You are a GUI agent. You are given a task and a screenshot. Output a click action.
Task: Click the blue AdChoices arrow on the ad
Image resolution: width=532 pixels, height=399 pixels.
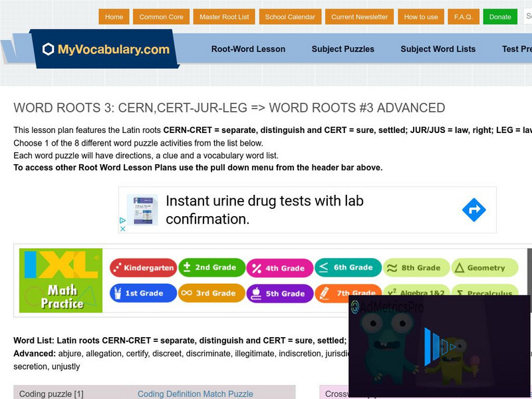pos(473,209)
